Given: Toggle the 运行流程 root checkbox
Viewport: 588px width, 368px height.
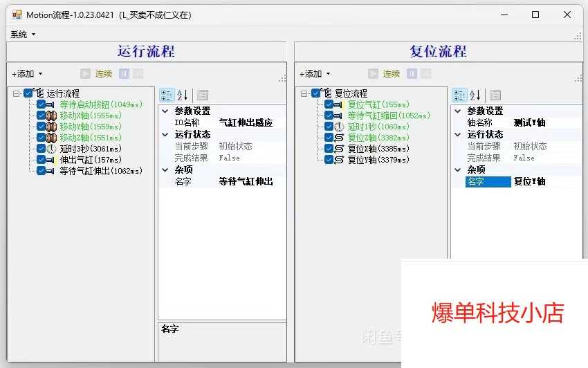Looking at the screenshot, I should pyautogui.click(x=28, y=93).
